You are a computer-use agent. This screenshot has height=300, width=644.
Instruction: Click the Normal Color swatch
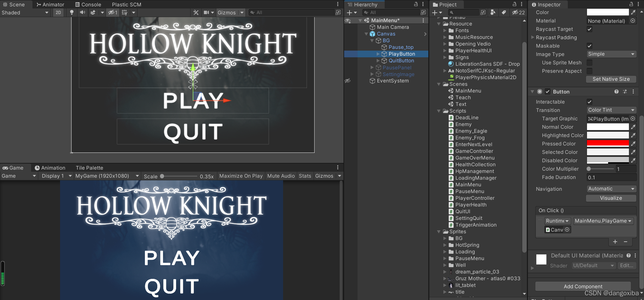(x=608, y=127)
